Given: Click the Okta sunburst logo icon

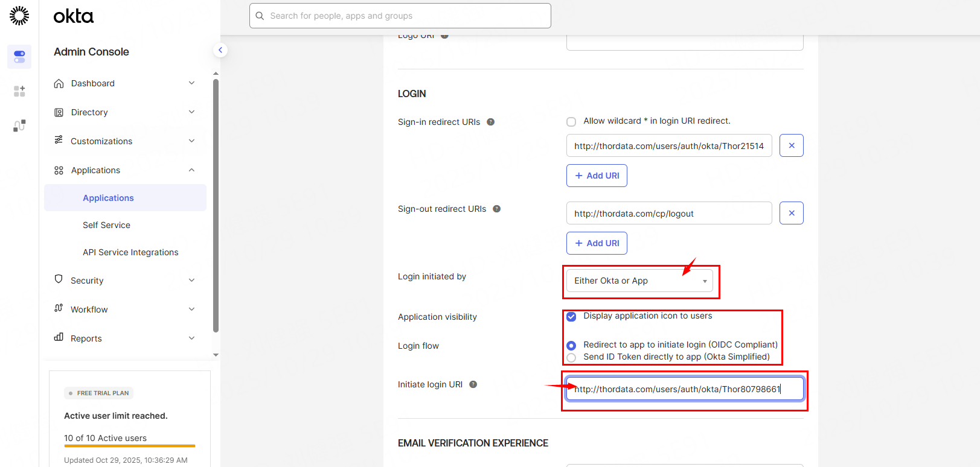Looking at the screenshot, I should 19,16.
